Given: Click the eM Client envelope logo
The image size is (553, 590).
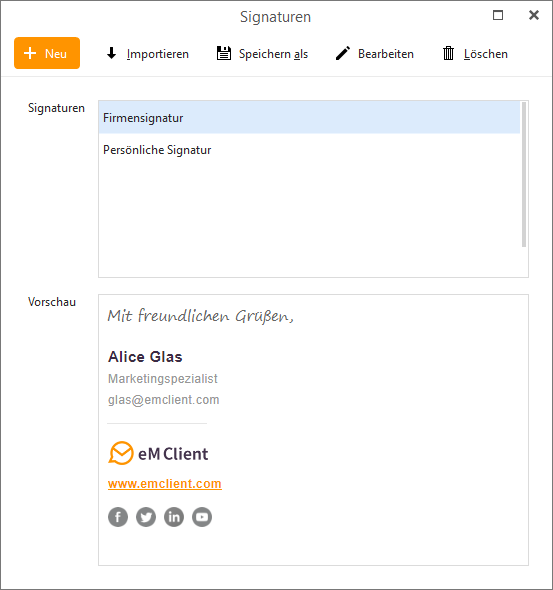Looking at the screenshot, I should click(x=121, y=453).
